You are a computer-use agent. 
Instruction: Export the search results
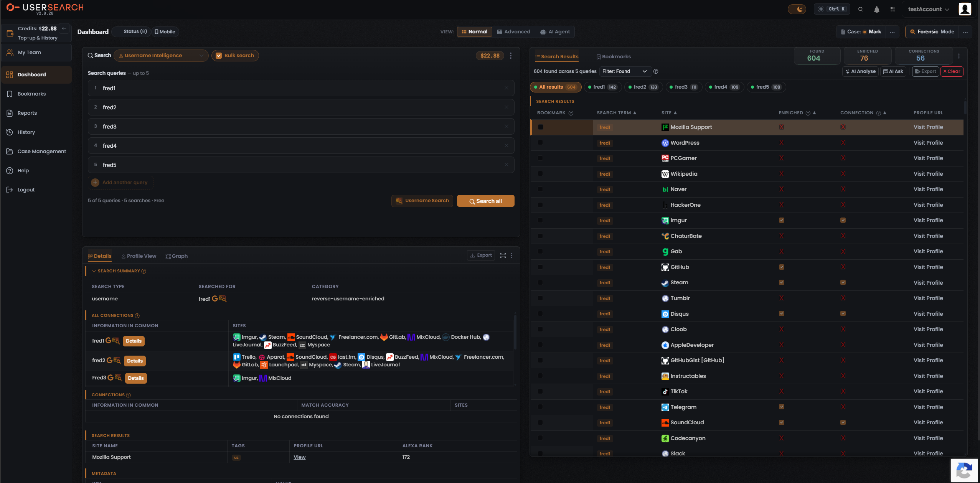tap(926, 71)
